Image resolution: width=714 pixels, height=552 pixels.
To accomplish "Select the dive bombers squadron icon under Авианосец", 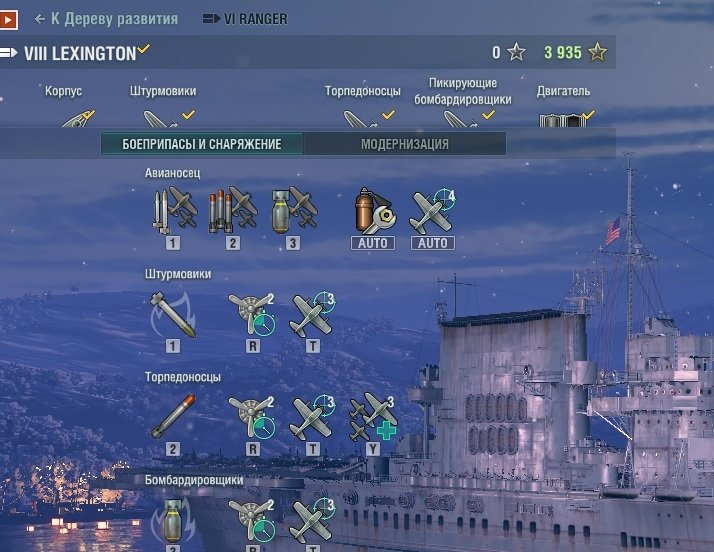I will [x=294, y=210].
